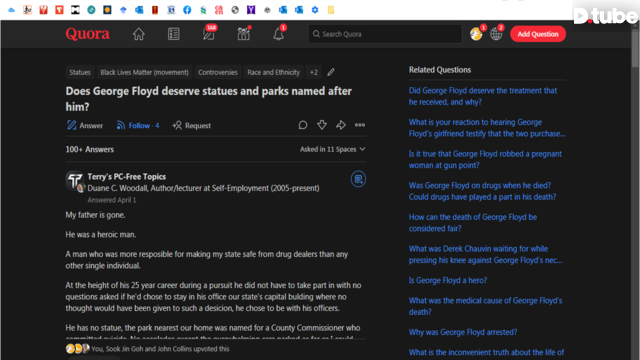Select the Black Lives Matter (movement) topic

144,72
